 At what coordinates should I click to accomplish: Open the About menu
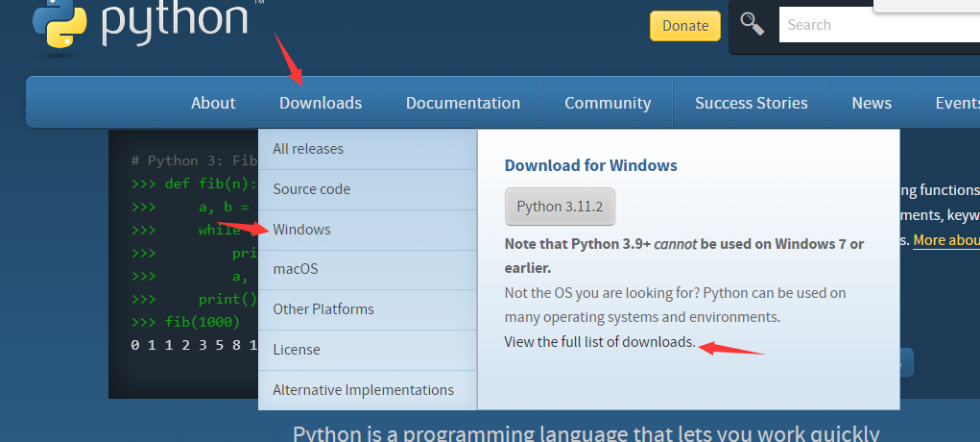click(x=213, y=103)
